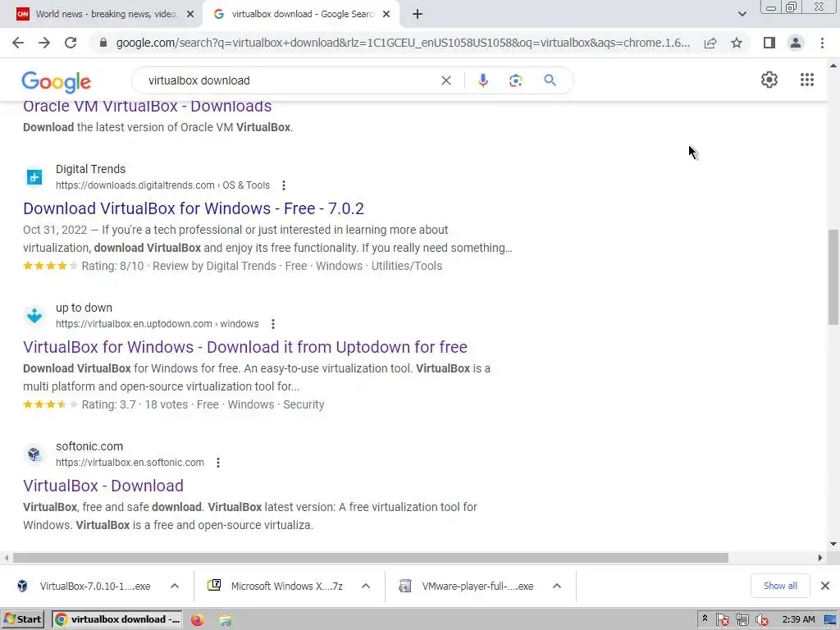The height and width of the screenshot is (630, 840).
Task: Click the scroll right arrow
Action: pyautogui.click(x=820, y=558)
